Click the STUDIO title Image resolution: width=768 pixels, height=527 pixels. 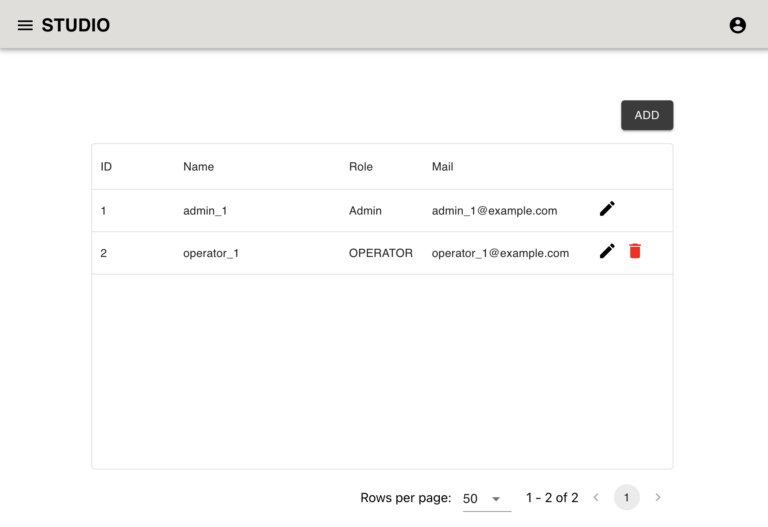(75, 25)
